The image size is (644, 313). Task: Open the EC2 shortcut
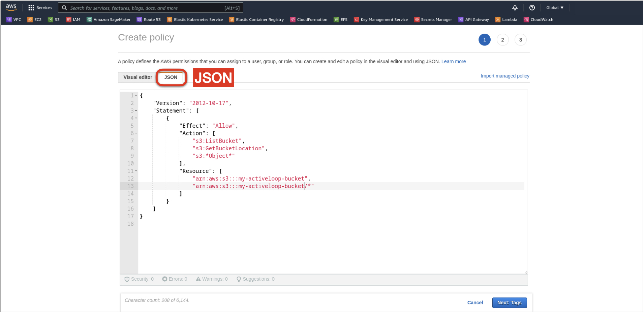34,20
